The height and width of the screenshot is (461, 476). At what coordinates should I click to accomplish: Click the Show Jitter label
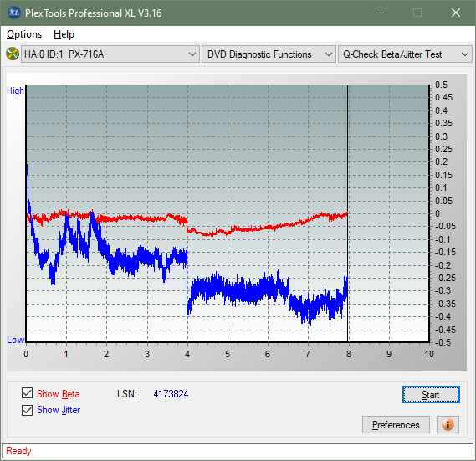click(x=59, y=410)
